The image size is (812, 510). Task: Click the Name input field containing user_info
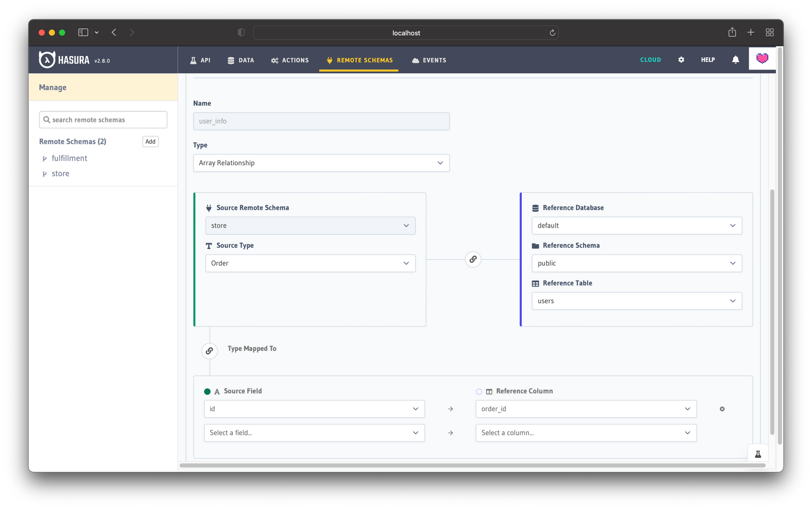[x=321, y=121]
